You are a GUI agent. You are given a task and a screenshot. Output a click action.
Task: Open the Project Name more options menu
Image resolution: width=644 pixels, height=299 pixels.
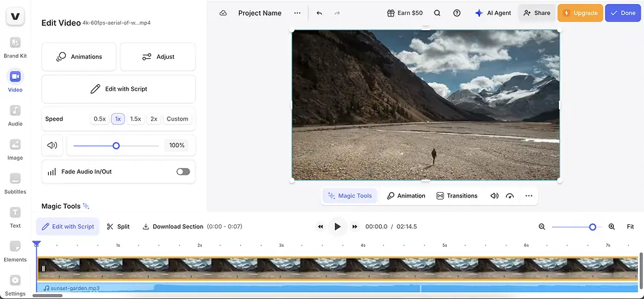point(297,13)
